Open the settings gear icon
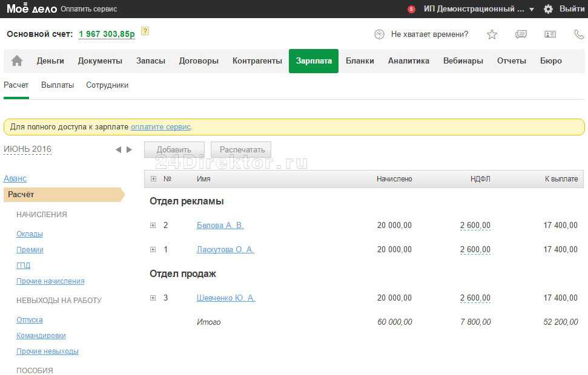 pos(548,9)
